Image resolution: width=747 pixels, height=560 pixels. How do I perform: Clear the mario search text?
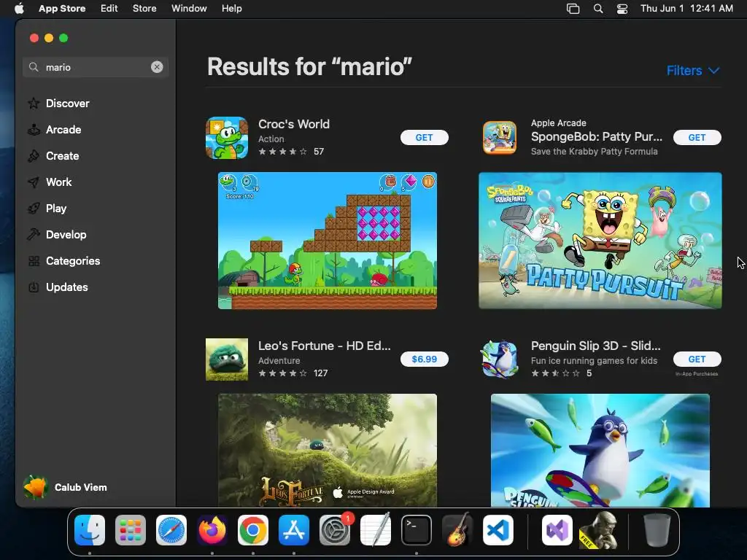pos(157,67)
